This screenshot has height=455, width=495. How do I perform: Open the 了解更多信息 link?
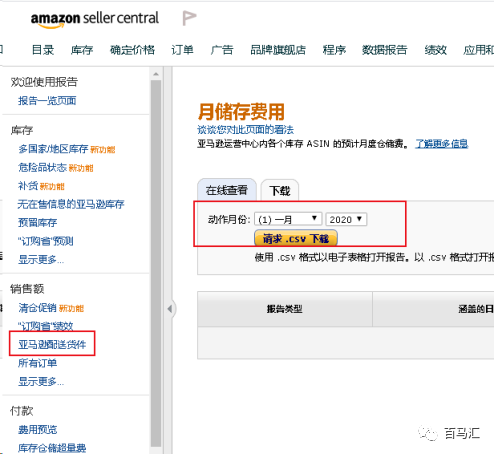(x=441, y=144)
